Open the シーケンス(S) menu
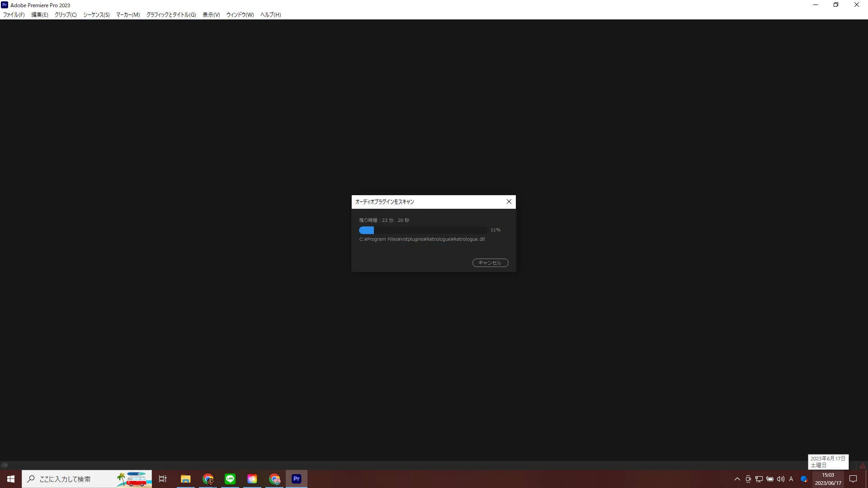The image size is (868, 488). pyautogui.click(x=96, y=15)
